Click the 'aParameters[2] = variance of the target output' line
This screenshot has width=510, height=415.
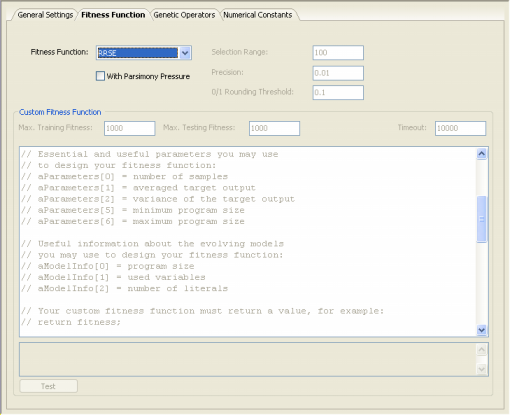[158, 199]
